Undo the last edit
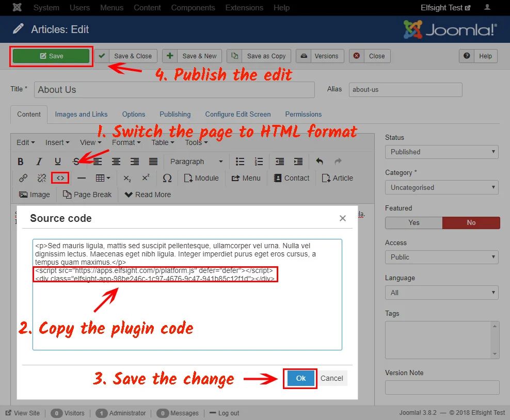The image size is (510, 420). [x=320, y=161]
